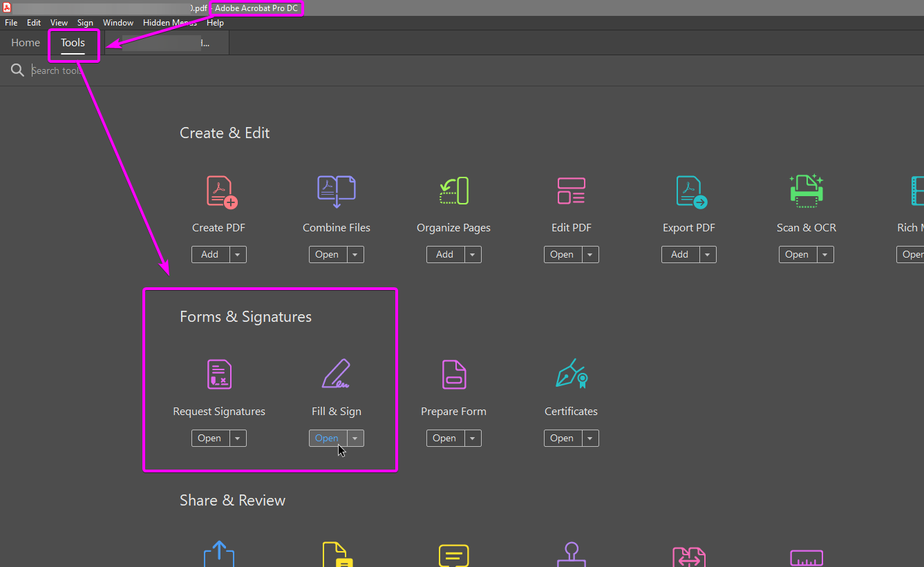Click the 'Forms & Signatures' section heading
The width and height of the screenshot is (924, 567).
click(x=245, y=317)
